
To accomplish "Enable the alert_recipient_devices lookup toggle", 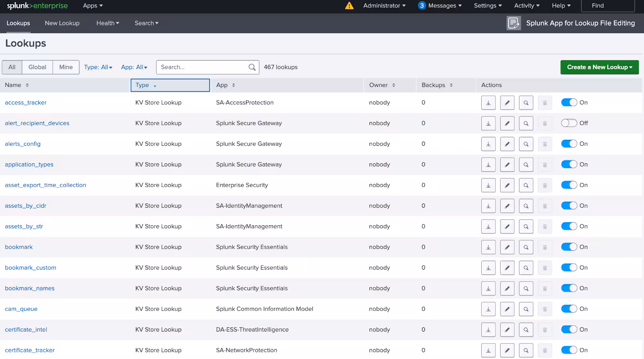I will [569, 123].
